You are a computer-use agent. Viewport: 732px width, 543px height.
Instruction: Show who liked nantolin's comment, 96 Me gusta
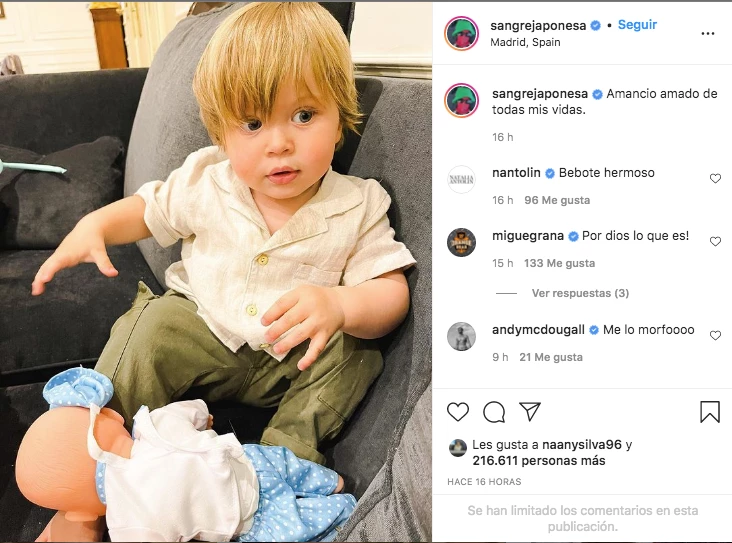[x=557, y=200]
